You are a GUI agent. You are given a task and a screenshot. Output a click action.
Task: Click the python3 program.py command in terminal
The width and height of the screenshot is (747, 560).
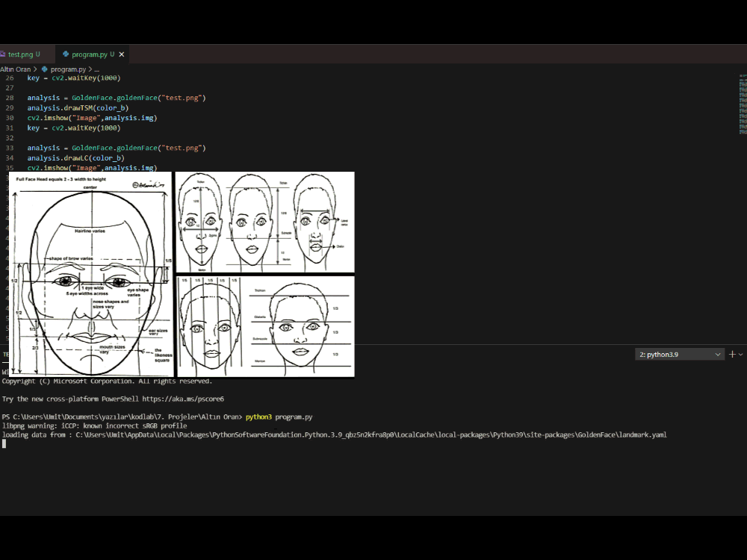pyautogui.click(x=279, y=417)
